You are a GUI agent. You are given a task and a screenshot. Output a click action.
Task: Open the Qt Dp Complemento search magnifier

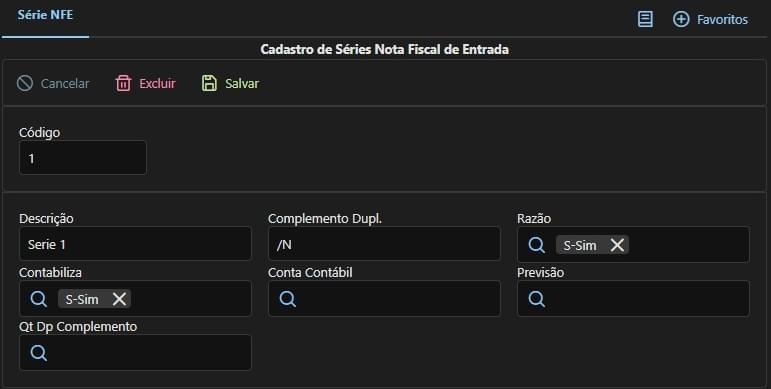pos(38,353)
